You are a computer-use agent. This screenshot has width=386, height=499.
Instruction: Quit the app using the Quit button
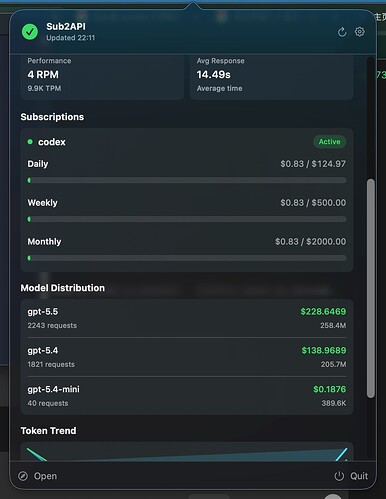(x=351, y=476)
